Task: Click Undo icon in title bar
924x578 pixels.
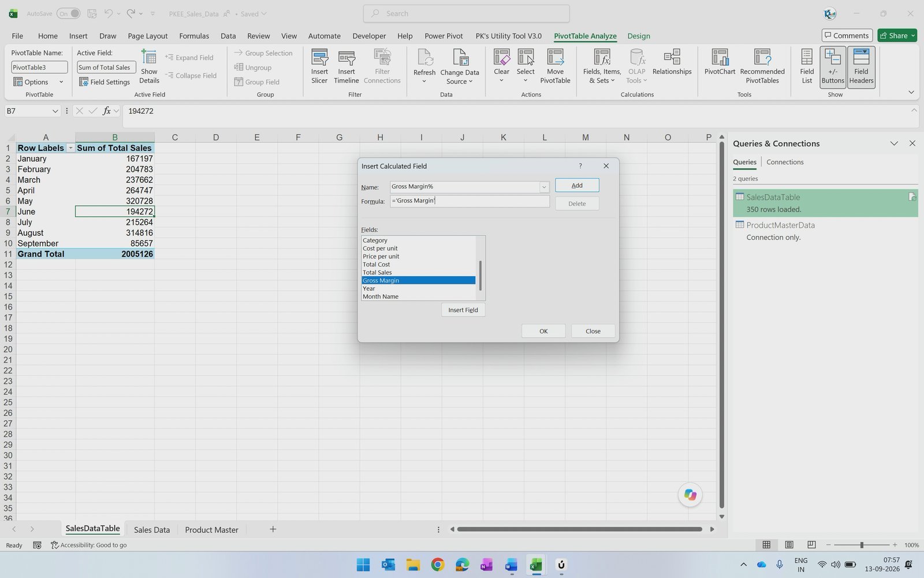Action: point(109,13)
